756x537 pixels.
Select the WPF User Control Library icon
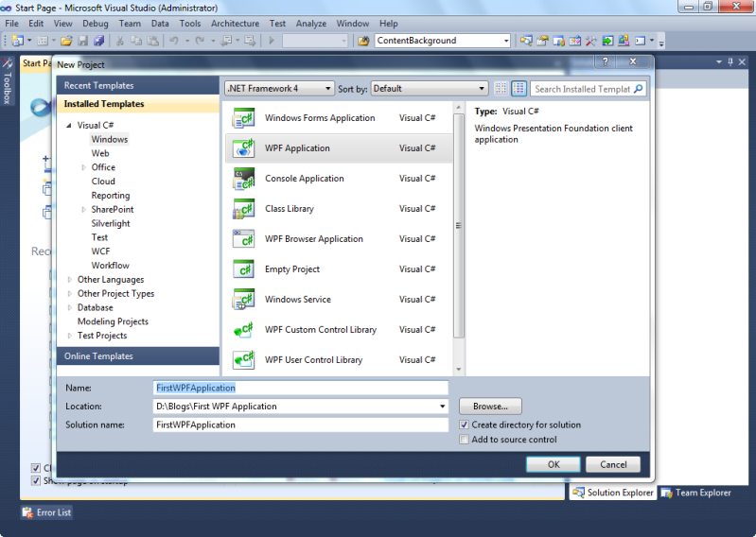click(244, 360)
